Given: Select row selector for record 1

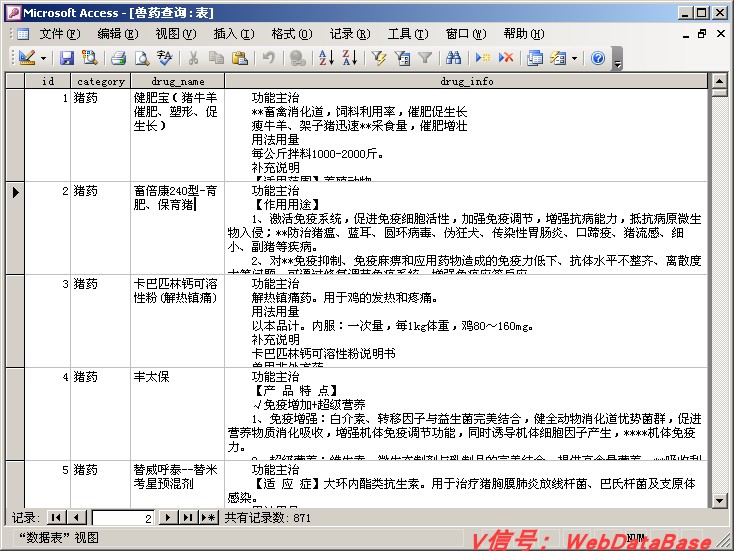Looking at the screenshot, I should click(15, 135).
